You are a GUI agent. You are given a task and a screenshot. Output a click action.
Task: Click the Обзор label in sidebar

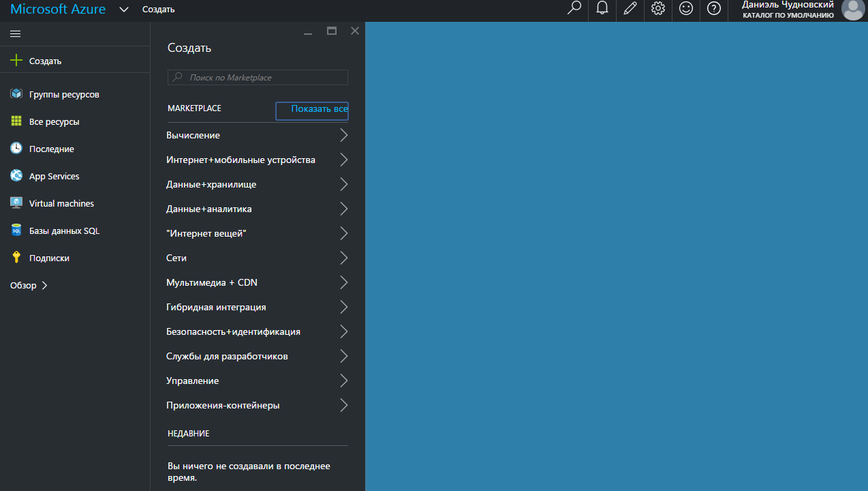click(23, 285)
